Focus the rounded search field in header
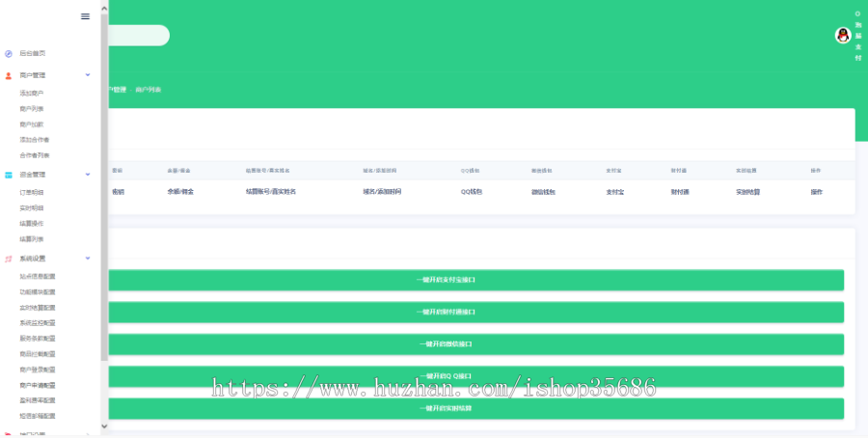This screenshot has height=438, width=868. (x=138, y=36)
